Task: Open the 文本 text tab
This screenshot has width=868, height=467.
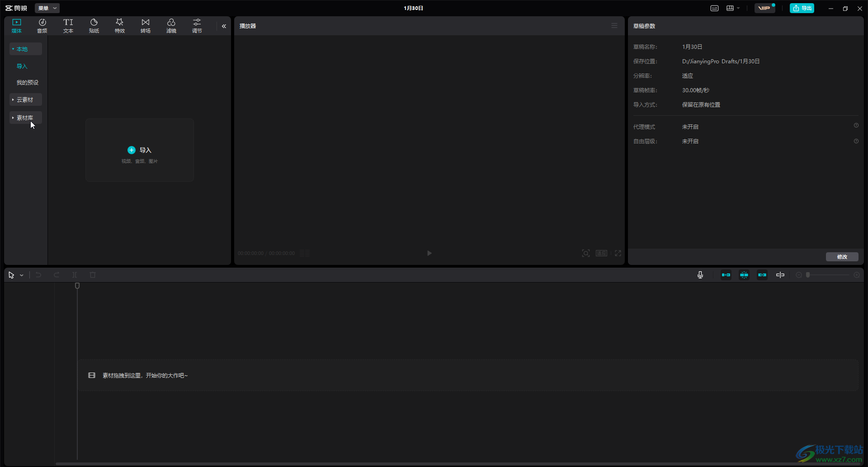Action: point(68,26)
